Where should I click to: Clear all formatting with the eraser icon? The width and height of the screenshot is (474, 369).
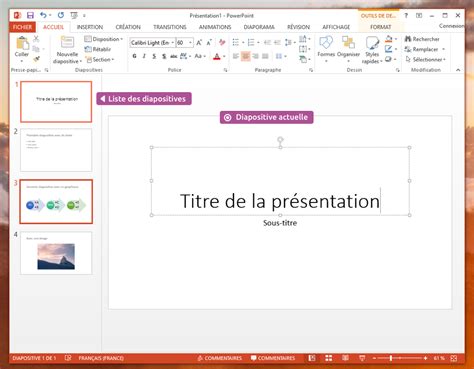click(222, 42)
